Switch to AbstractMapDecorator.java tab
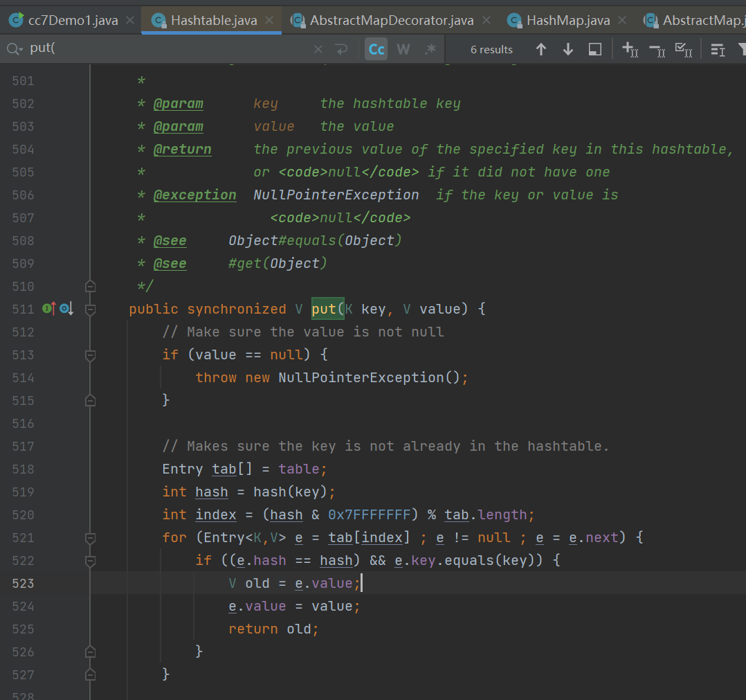Screen dimensions: 746x700 392,21
